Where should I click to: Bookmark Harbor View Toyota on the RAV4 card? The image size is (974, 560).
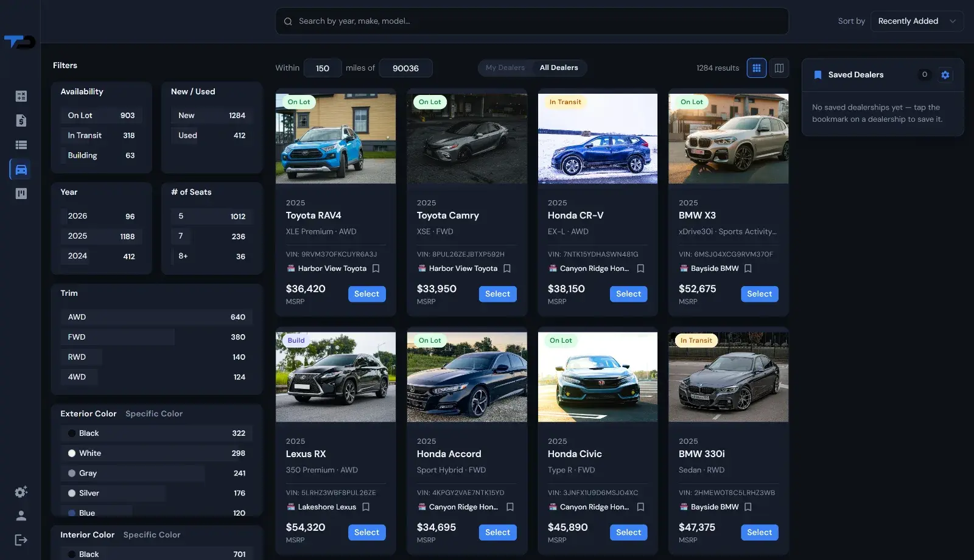[x=376, y=268]
